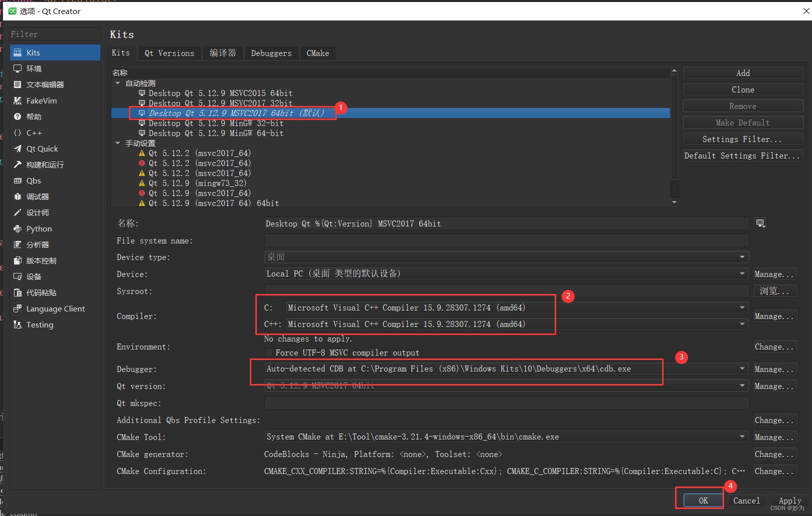Open the 设计师 settings category

click(36, 212)
